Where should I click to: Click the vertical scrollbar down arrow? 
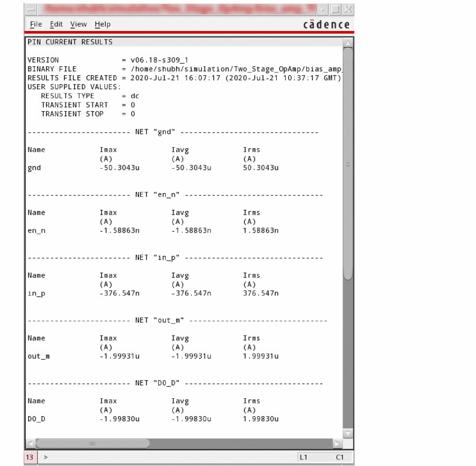pyautogui.click(x=348, y=433)
